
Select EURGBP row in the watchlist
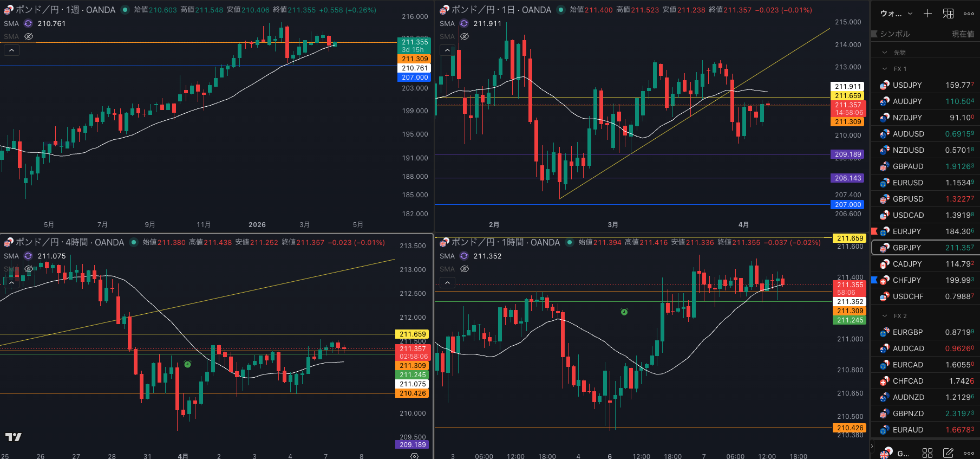coord(907,332)
